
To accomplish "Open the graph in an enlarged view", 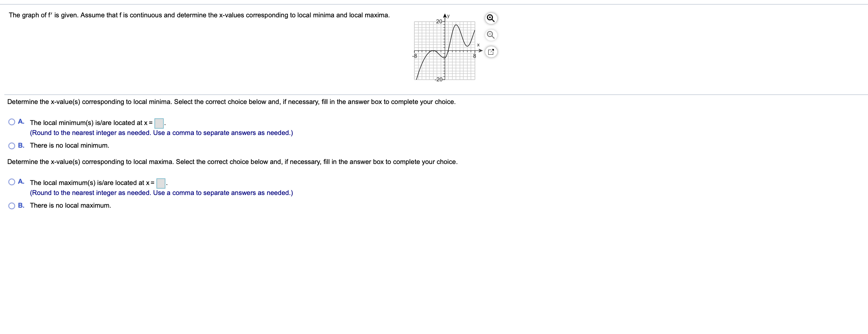I will [491, 52].
